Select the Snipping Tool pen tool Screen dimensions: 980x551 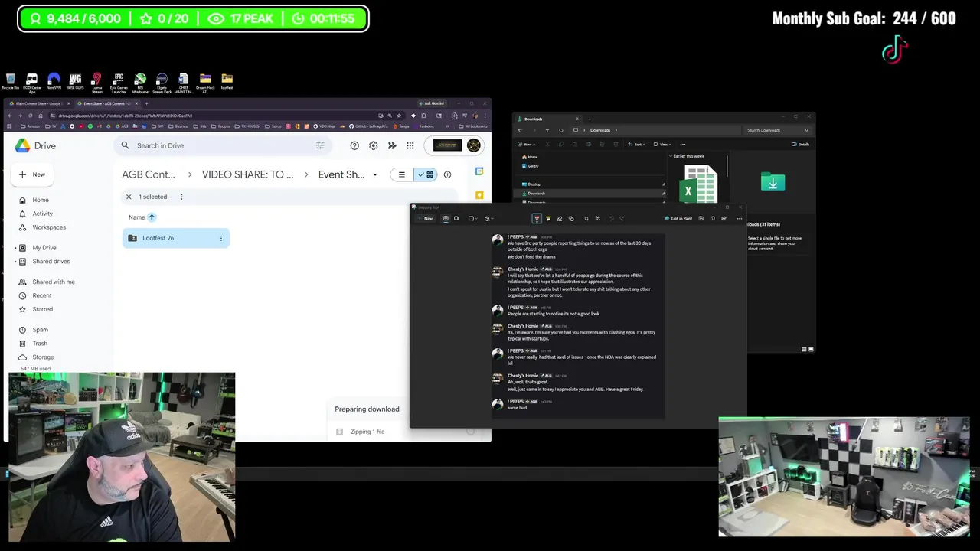coord(537,218)
